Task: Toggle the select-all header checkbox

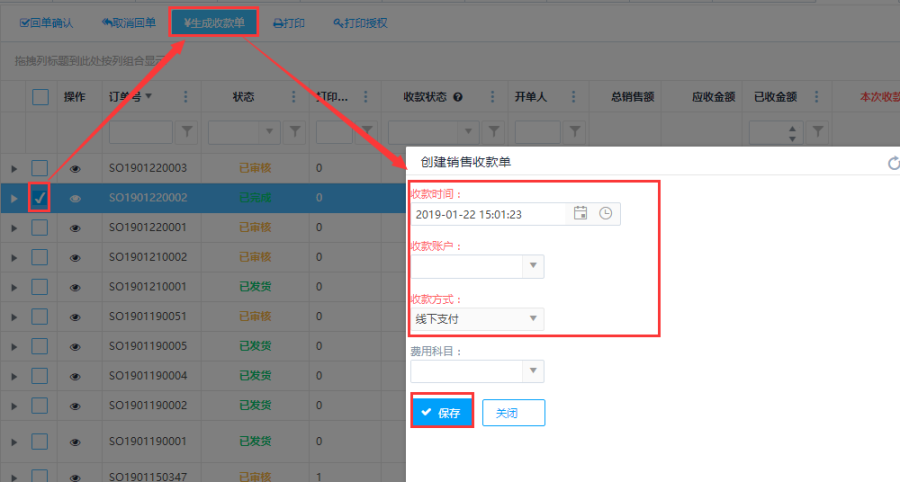Action: pos(40,97)
